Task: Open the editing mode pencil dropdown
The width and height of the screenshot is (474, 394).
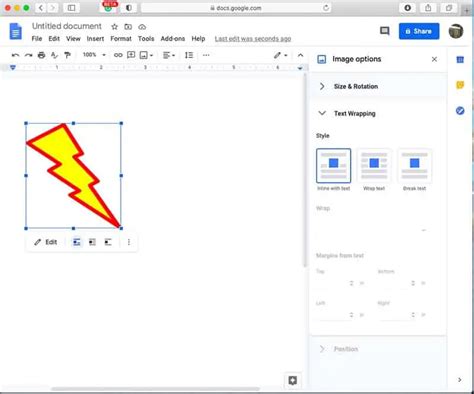Action: (x=281, y=55)
